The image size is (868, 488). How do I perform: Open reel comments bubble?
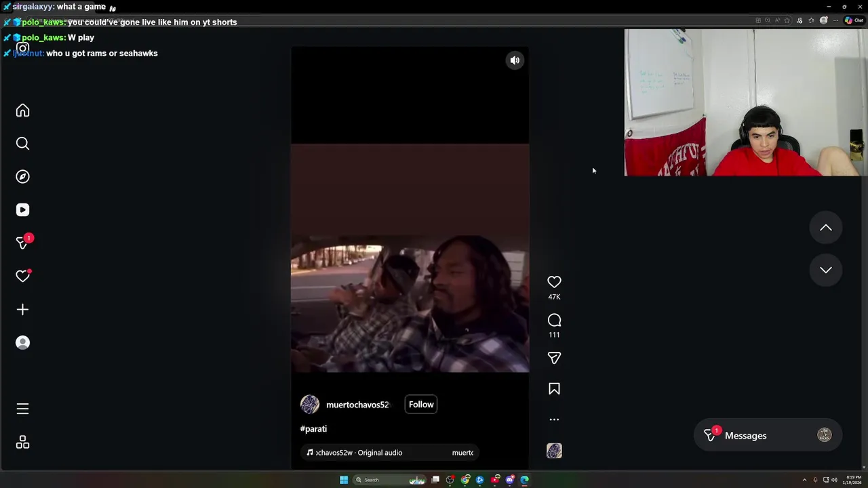(554, 320)
